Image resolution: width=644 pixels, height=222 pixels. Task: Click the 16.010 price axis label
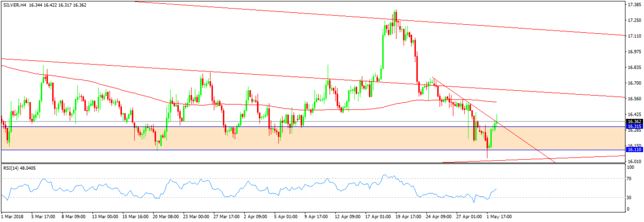tap(634, 161)
